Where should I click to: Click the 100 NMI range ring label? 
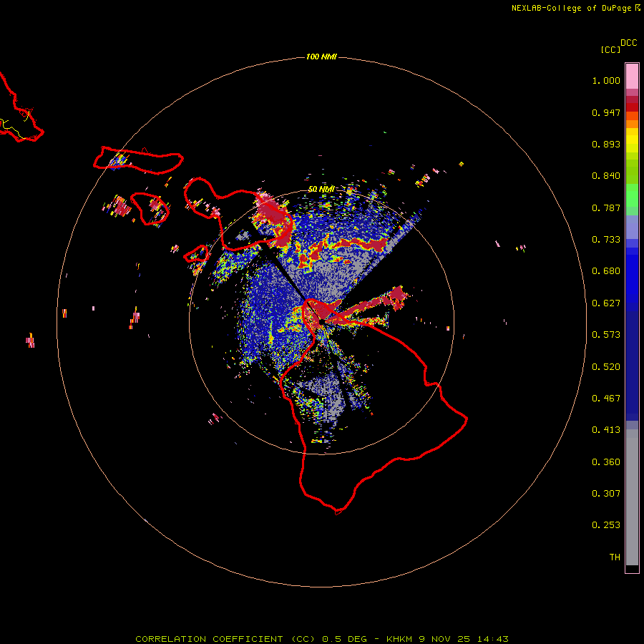click(321, 57)
